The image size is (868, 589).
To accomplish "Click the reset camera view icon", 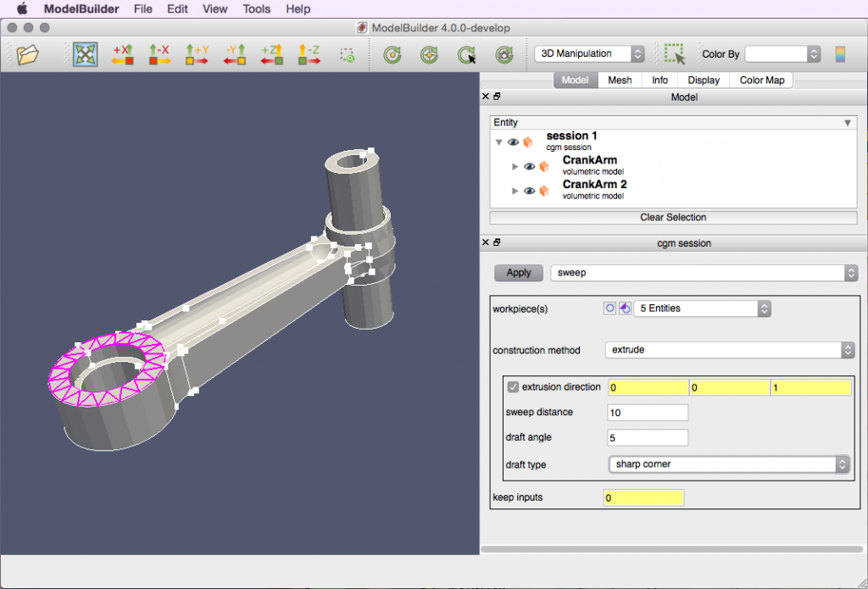I will coord(85,55).
